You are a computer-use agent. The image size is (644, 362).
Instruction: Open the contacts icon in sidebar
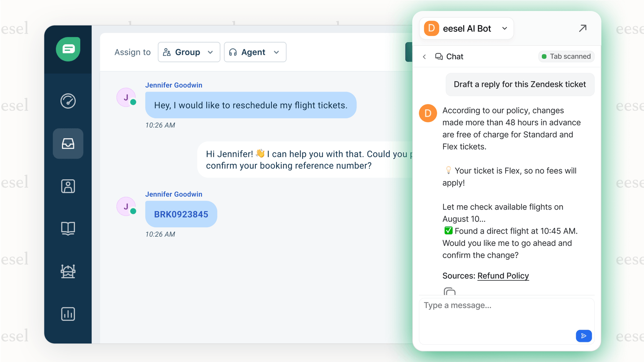coord(68,186)
